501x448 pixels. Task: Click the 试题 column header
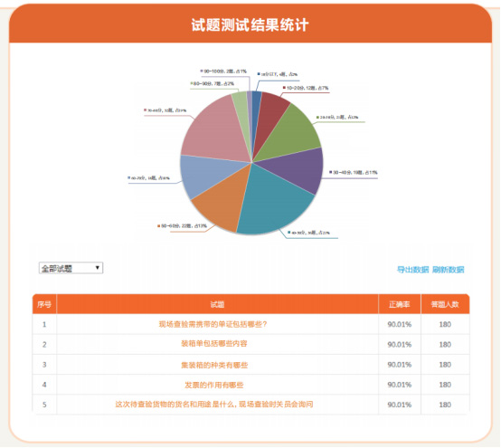coord(217,304)
